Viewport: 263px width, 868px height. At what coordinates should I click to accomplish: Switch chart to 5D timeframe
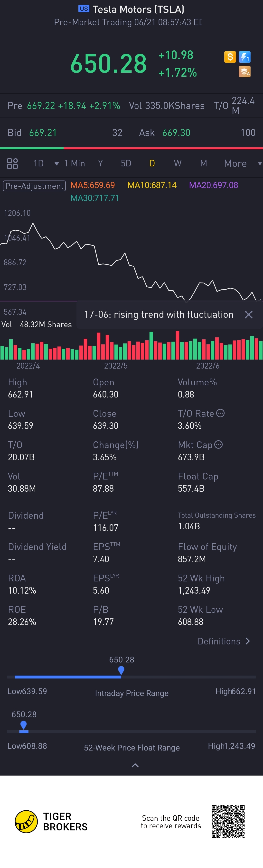click(126, 163)
